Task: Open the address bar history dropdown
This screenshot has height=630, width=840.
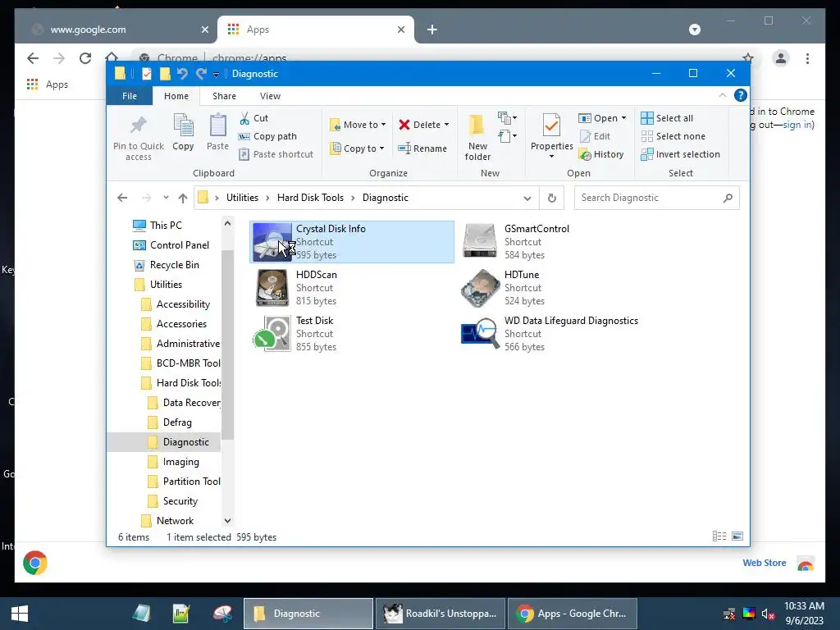Action: (x=527, y=199)
